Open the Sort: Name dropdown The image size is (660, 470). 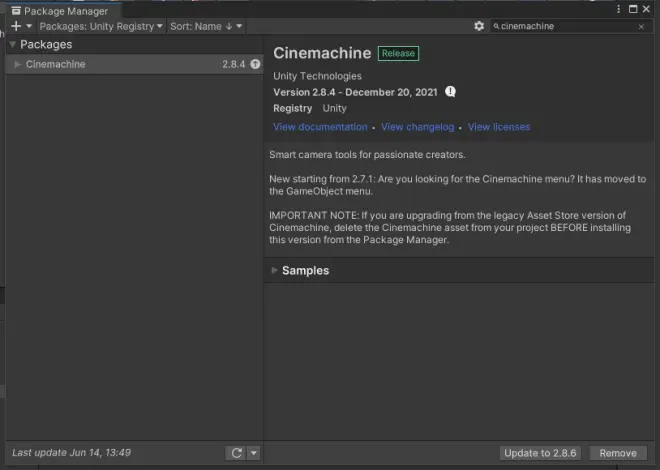click(206, 26)
